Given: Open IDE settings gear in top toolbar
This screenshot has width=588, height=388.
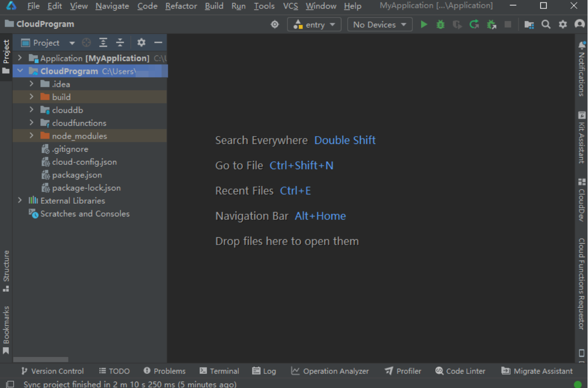Looking at the screenshot, I should click(563, 24).
